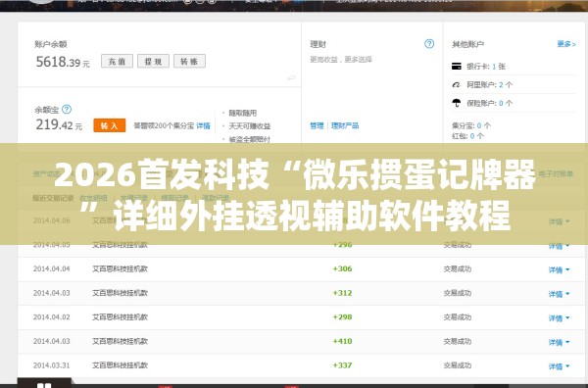The height and width of the screenshot is (388, 588).
Task: Click the +306 amount
Action: point(342,268)
